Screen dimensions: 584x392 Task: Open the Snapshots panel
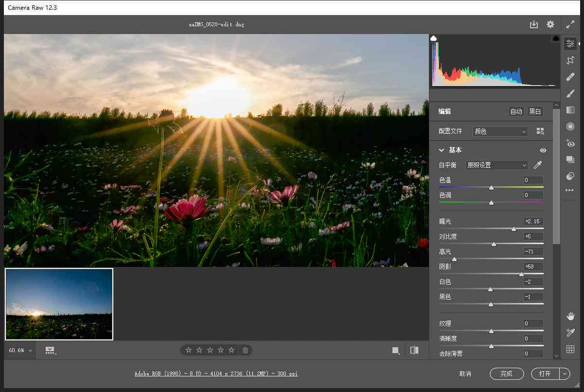570,160
